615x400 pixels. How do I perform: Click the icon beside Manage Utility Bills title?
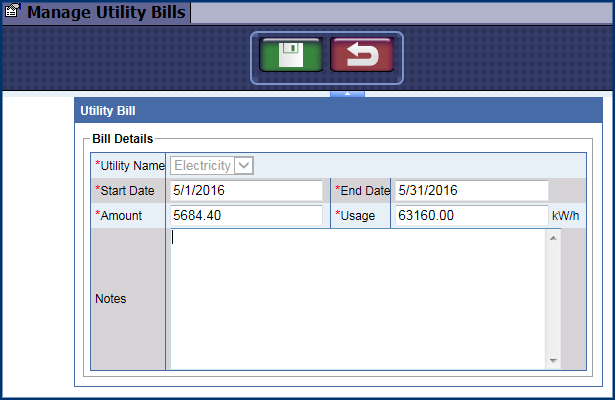tap(13, 13)
